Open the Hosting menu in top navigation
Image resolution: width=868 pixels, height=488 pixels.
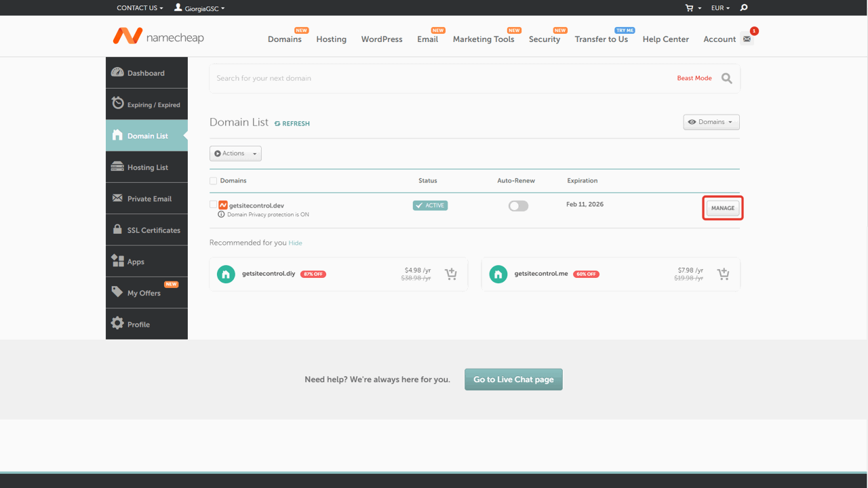click(x=331, y=39)
